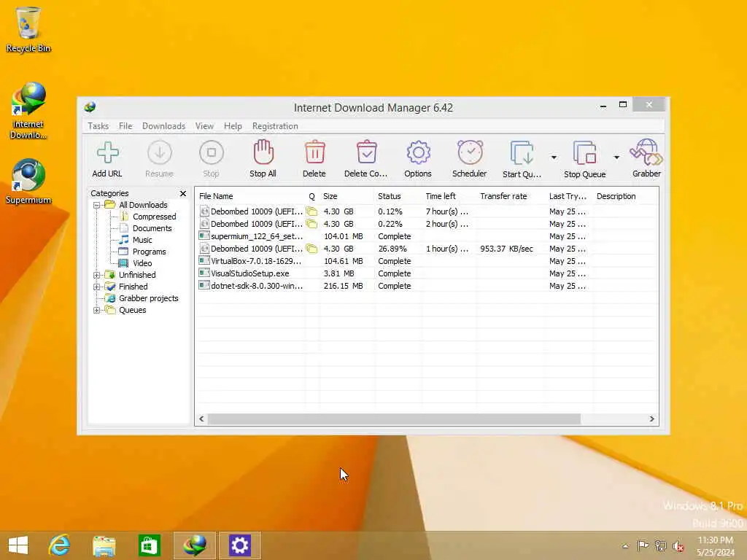
Task: Select the VirtualBox-7.0.18 download row
Action: click(426, 261)
